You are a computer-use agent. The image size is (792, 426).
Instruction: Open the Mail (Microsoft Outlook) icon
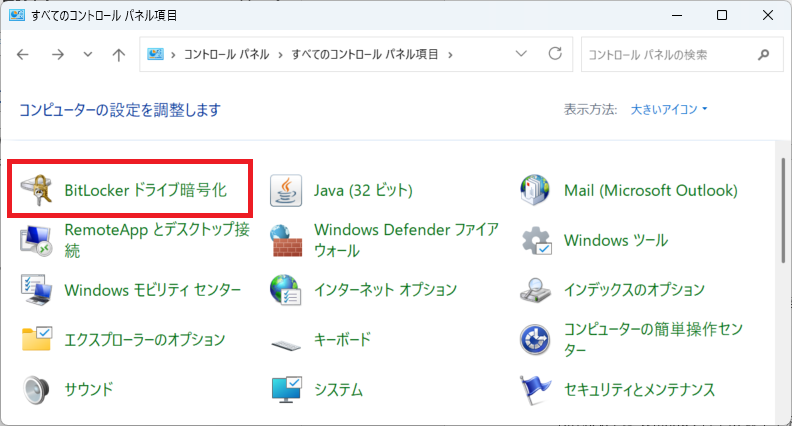(535, 190)
